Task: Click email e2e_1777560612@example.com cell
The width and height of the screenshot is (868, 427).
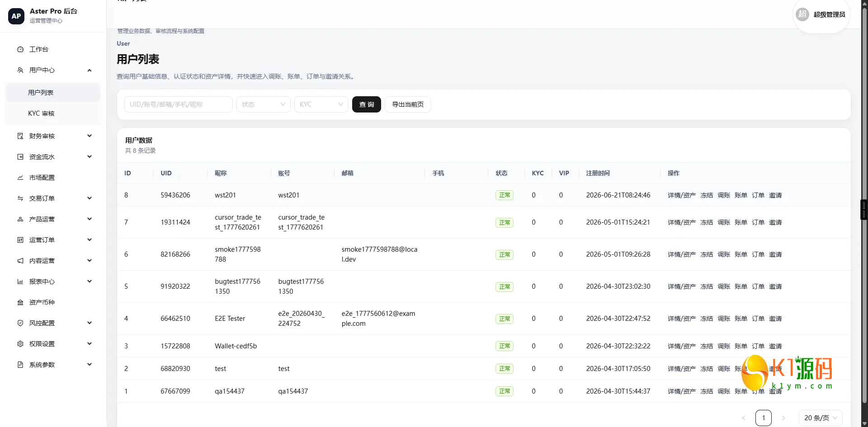Action: [x=378, y=319]
